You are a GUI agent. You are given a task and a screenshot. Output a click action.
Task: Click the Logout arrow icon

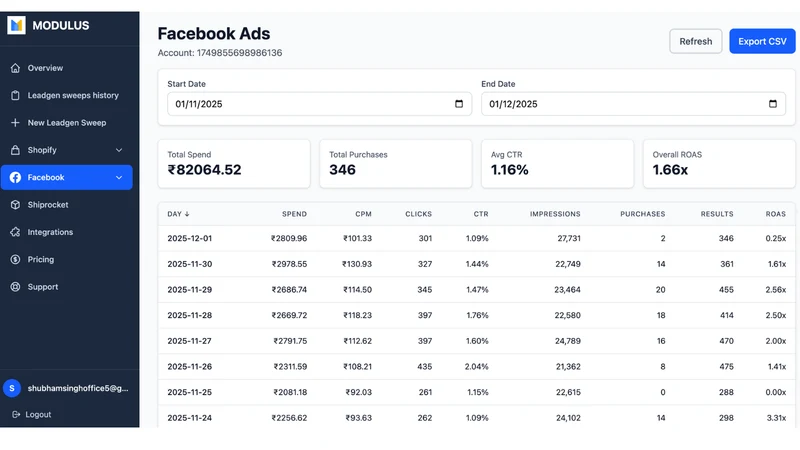click(x=16, y=414)
